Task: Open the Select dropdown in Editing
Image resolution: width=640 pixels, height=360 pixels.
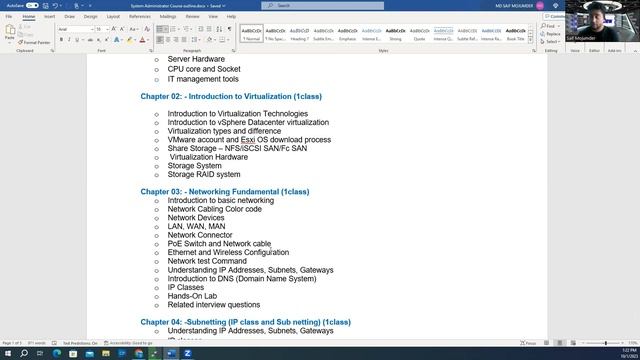Action: click(x=550, y=42)
